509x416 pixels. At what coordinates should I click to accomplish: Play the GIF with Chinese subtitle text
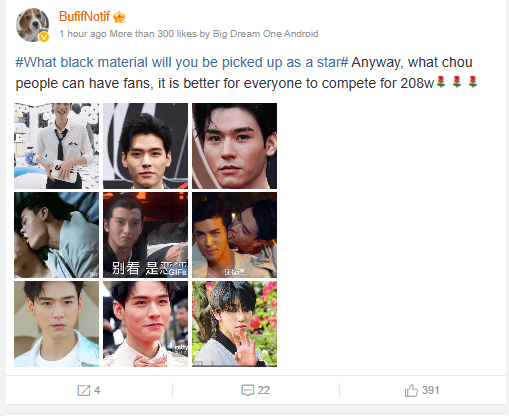(x=145, y=235)
